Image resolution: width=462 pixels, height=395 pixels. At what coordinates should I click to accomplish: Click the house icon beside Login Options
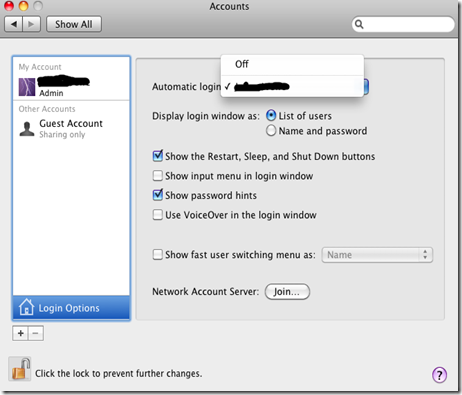(x=26, y=307)
